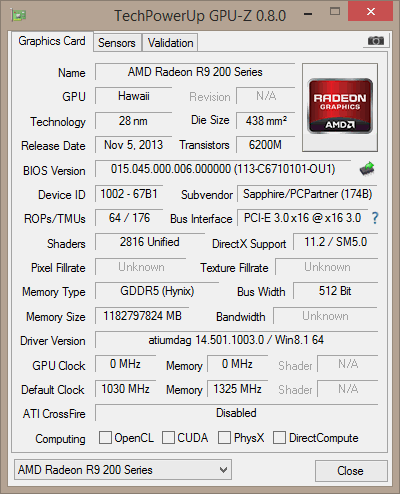Click the Memory Size value 1182797824 MB
Screen dimensions: 400x494
pos(142,316)
